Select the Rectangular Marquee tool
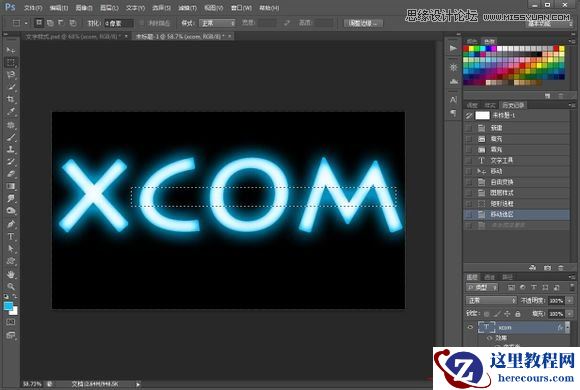580x390 pixels. click(10, 62)
